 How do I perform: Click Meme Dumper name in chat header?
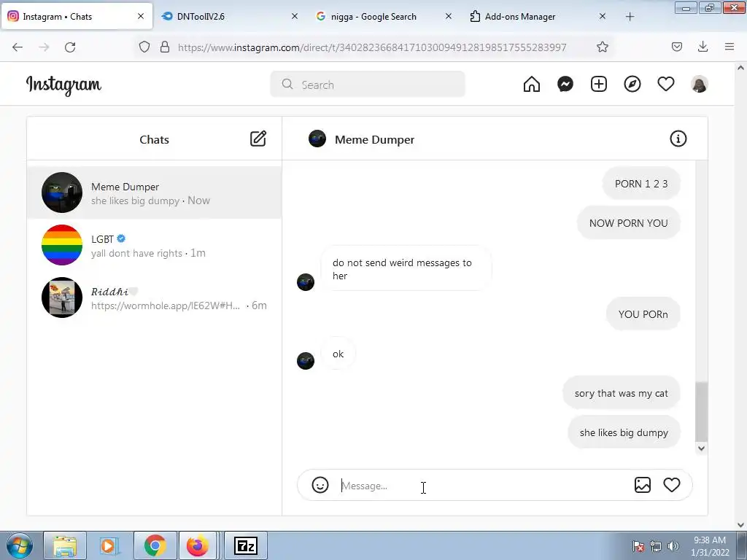tap(374, 139)
